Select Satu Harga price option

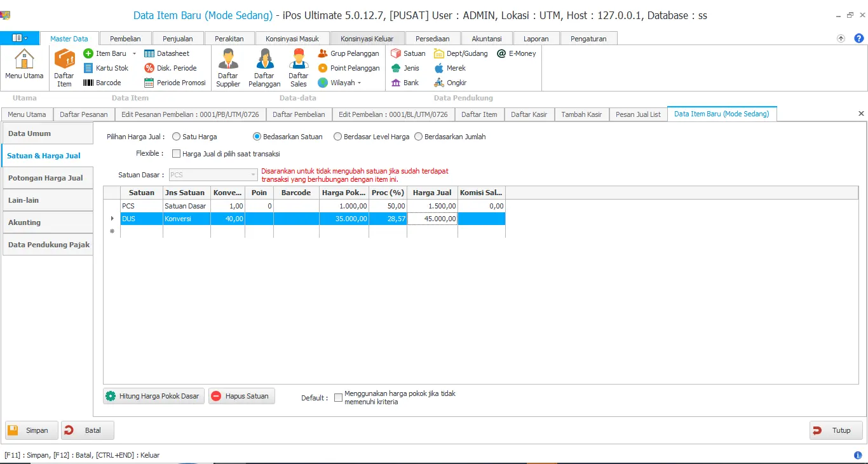[x=177, y=137]
